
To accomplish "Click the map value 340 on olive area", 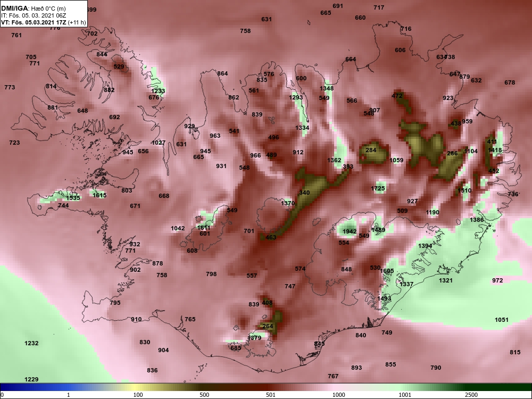I will 304,193.
